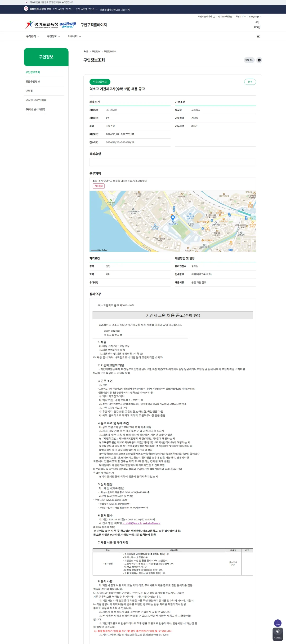Expand the 커뮤니티 menu
Image resolution: width=286 pixels, height=644 pixels.
[x=74, y=37]
